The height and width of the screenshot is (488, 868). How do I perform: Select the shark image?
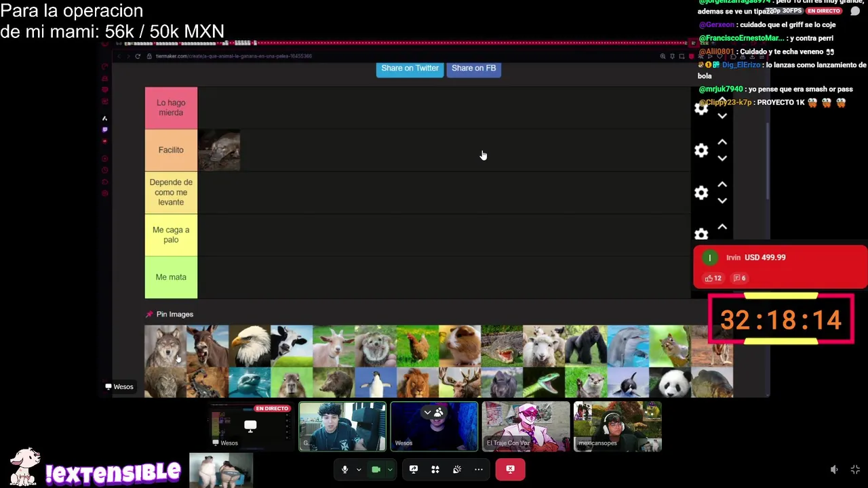pos(250,382)
